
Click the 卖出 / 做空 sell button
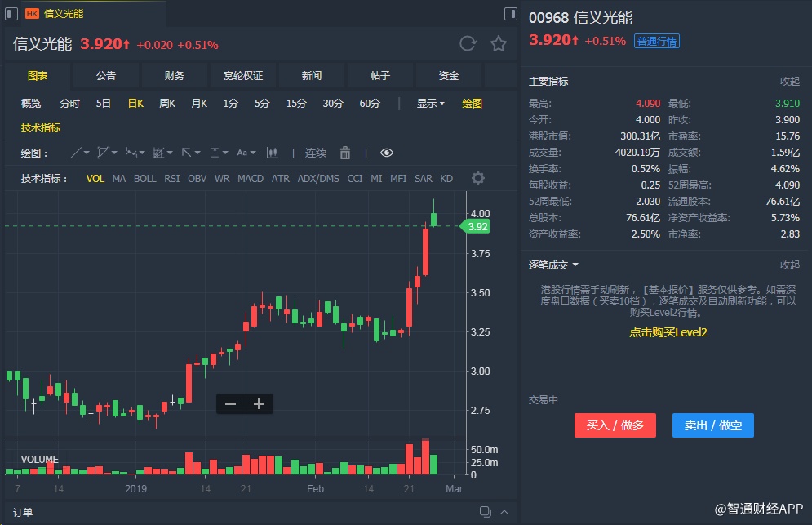click(712, 425)
